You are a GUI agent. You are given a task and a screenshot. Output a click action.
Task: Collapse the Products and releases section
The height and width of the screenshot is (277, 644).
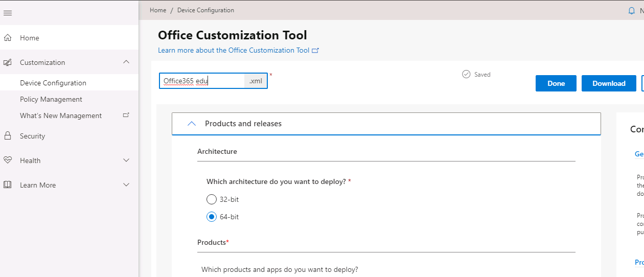[192, 124]
